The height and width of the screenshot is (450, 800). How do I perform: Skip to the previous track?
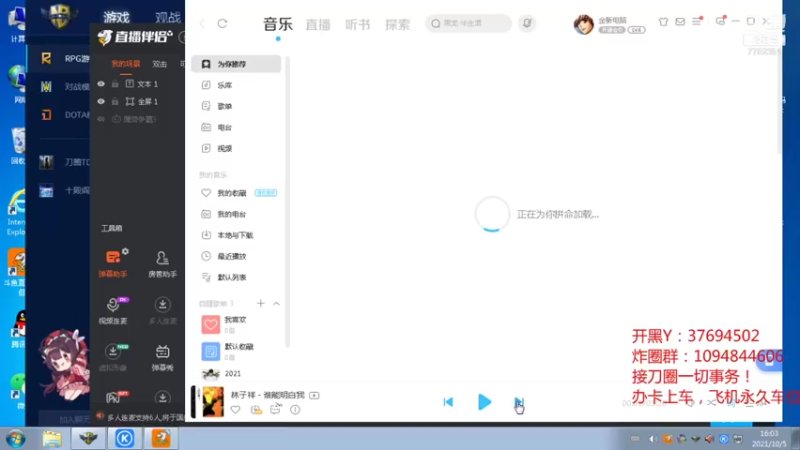tap(448, 402)
